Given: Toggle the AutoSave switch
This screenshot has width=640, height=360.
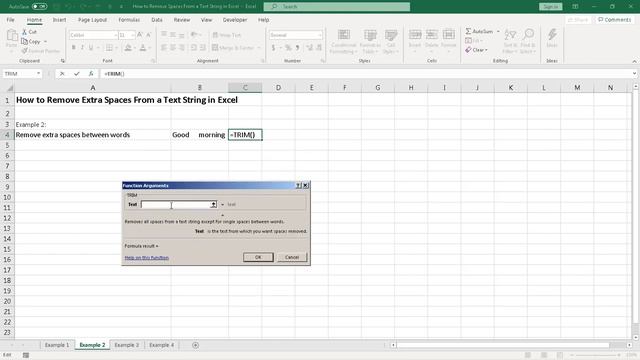Looking at the screenshot, I should click(39, 7).
